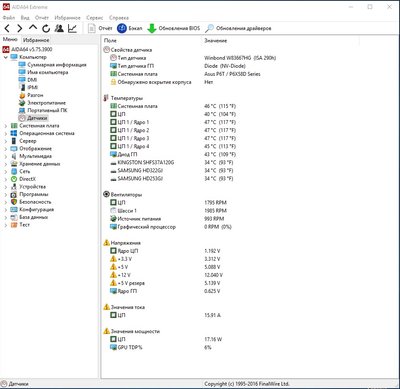Click the Значение column header
Screen dimensions: 400x389
pyautogui.click(x=216, y=41)
